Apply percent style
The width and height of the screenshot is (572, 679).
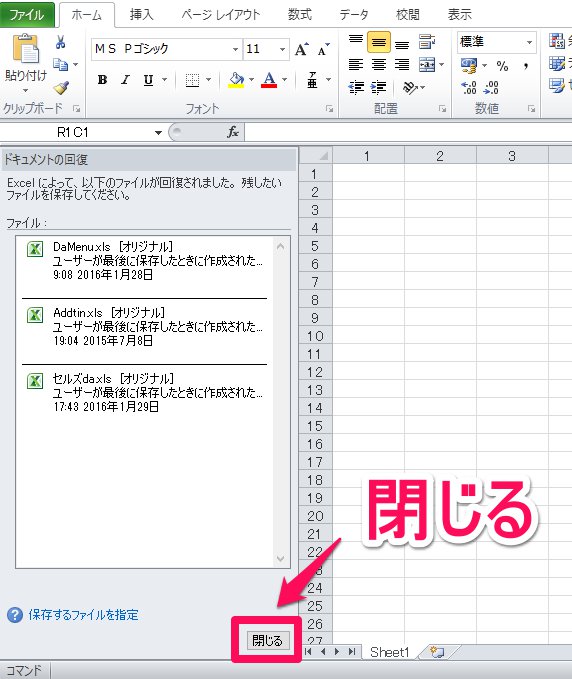coord(502,65)
